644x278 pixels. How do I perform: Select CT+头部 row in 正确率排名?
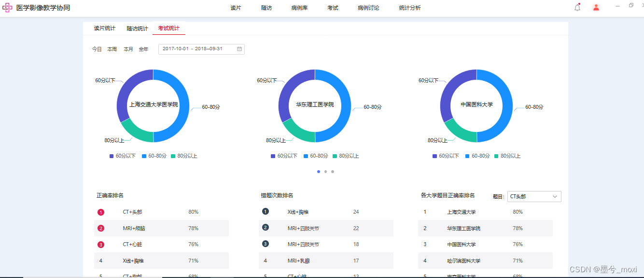161,212
